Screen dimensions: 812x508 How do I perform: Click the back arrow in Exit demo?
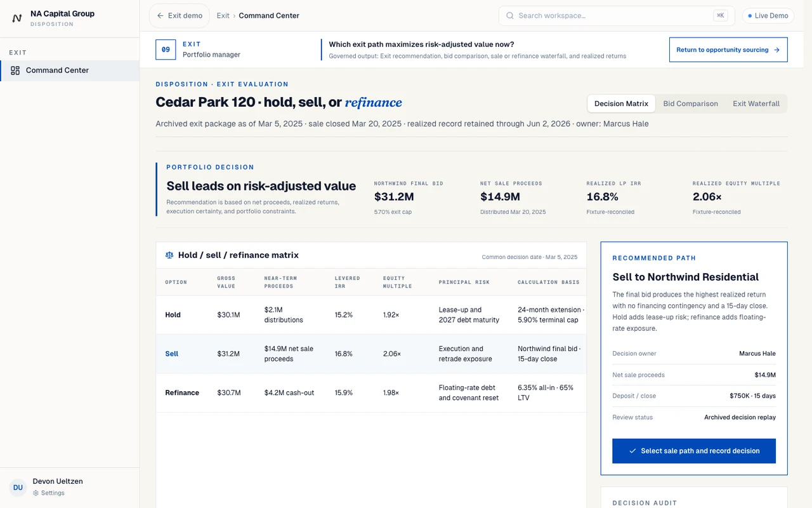(160, 16)
